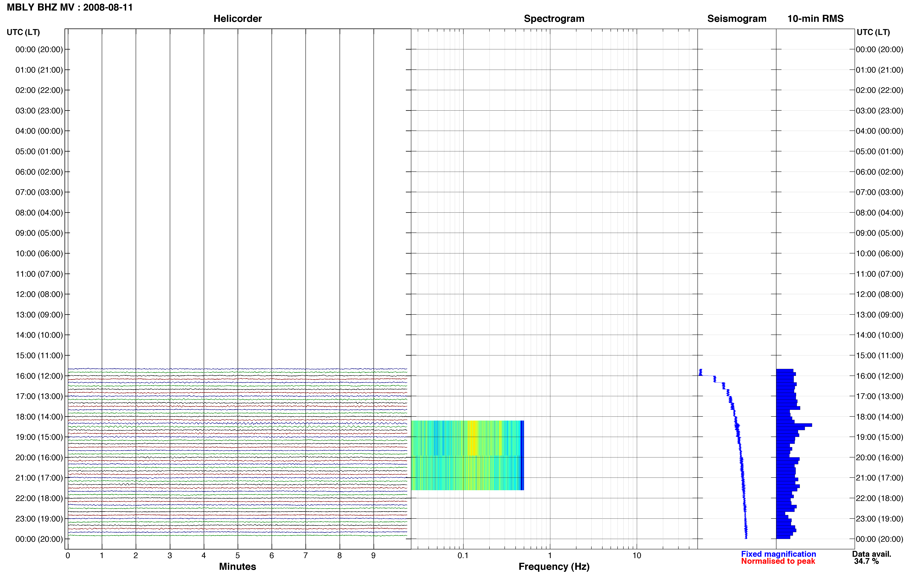
Task: Click the Minutes axis title
Action: tap(237, 566)
